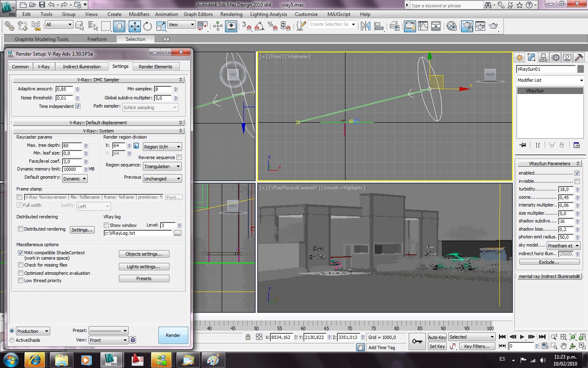The image size is (588, 368).
Task: Toggle the VRaySun invisible checkbox
Action: click(x=577, y=181)
